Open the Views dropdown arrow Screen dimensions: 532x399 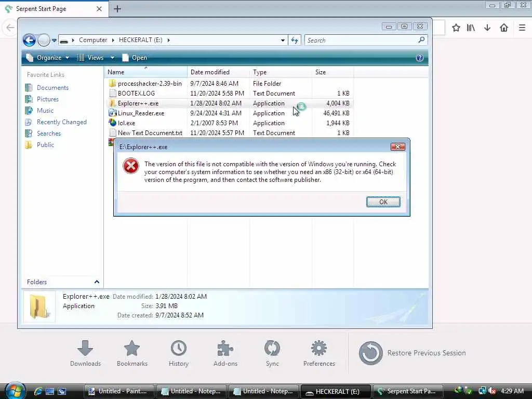tap(112, 58)
